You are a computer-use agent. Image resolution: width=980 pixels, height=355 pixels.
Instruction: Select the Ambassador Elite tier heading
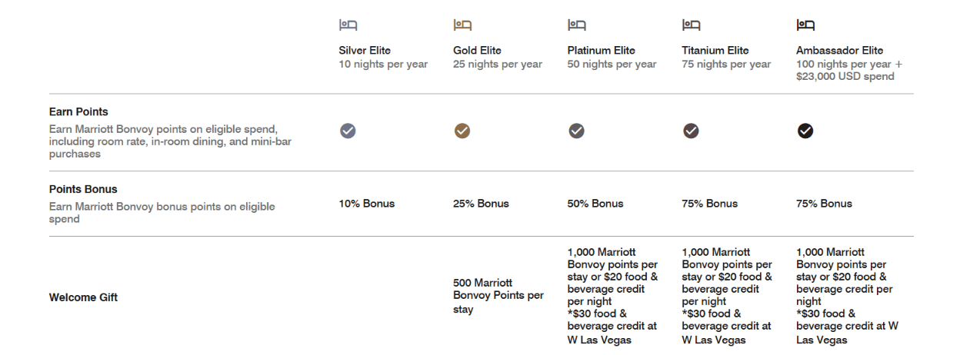(840, 51)
